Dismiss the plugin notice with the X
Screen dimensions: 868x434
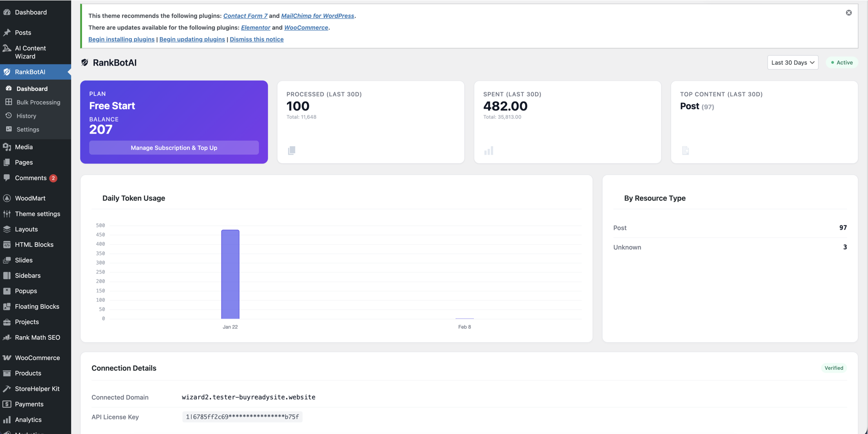tap(849, 13)
